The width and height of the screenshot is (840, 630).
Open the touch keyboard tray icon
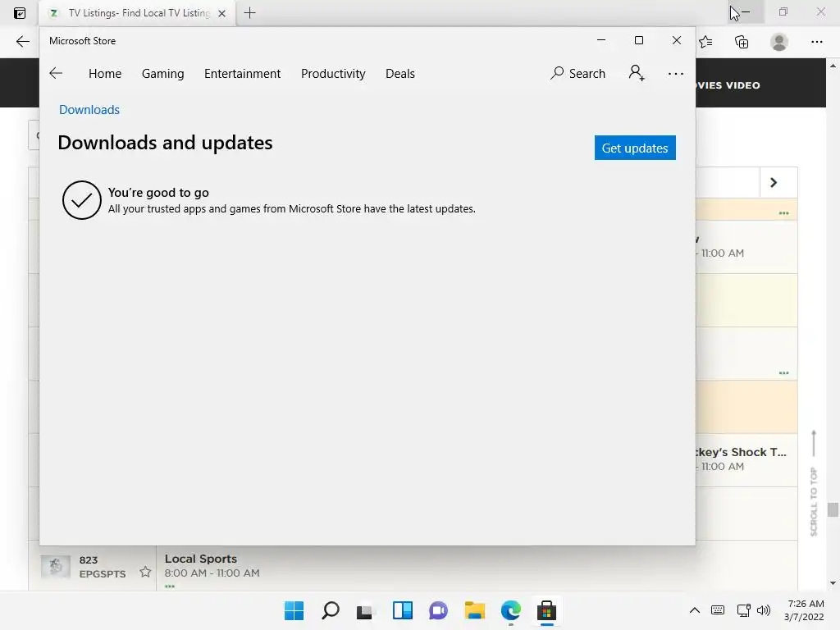718,610
